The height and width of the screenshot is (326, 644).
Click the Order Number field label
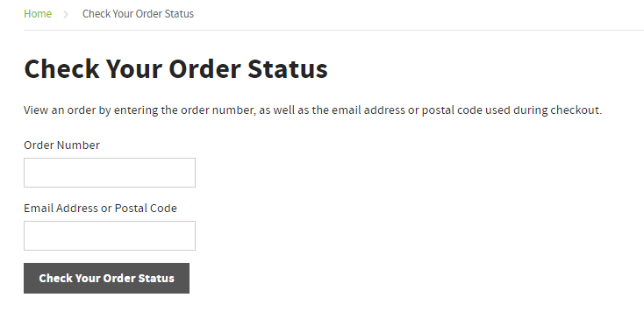[x=61, y=145]
